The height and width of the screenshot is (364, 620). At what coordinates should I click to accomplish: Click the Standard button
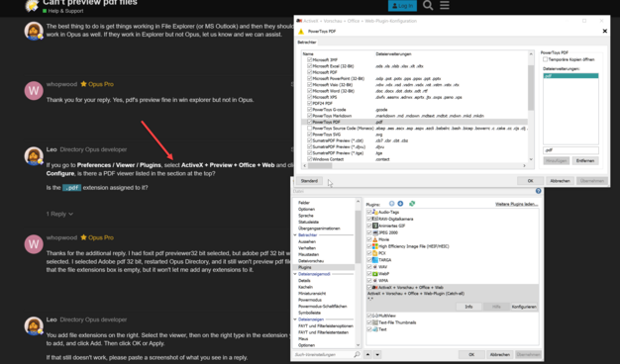[309, 181]
